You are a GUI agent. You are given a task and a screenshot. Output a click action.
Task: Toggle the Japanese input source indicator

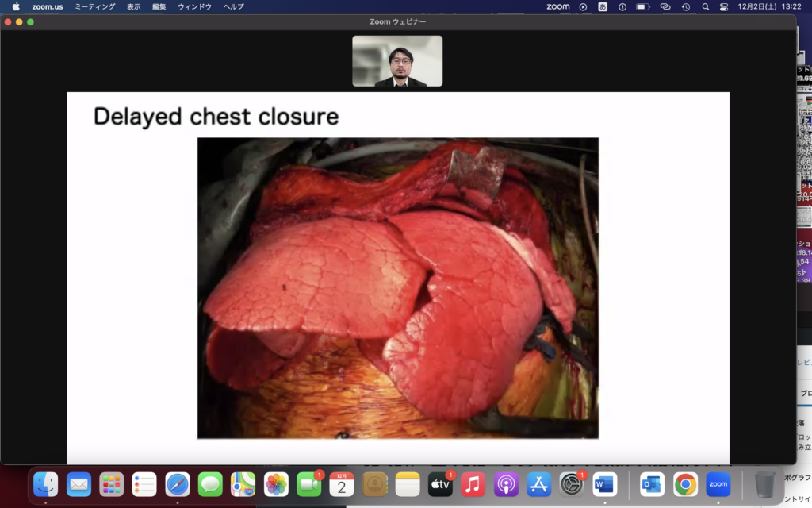[x=603, y=6]
